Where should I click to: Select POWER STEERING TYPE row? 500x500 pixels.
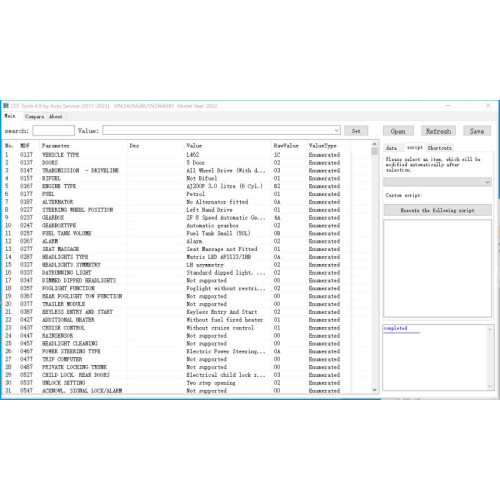(187, 351)
